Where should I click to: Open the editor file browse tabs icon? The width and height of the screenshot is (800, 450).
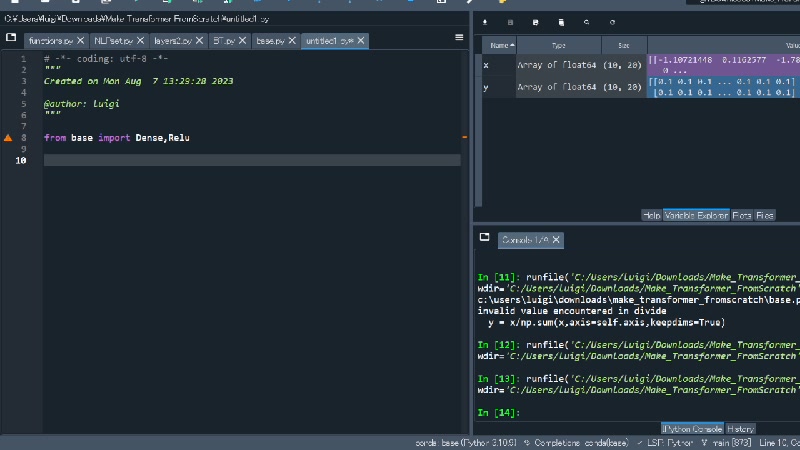[11, 38]
